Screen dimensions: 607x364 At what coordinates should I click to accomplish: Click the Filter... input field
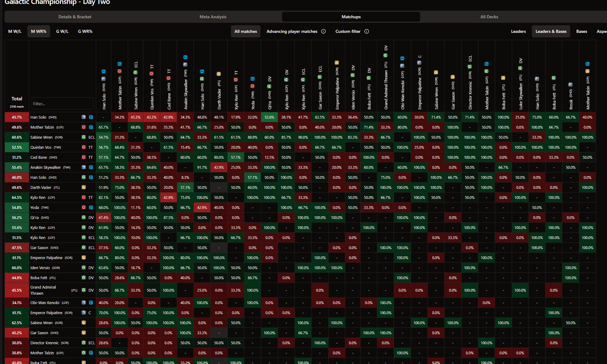point(62,104)
